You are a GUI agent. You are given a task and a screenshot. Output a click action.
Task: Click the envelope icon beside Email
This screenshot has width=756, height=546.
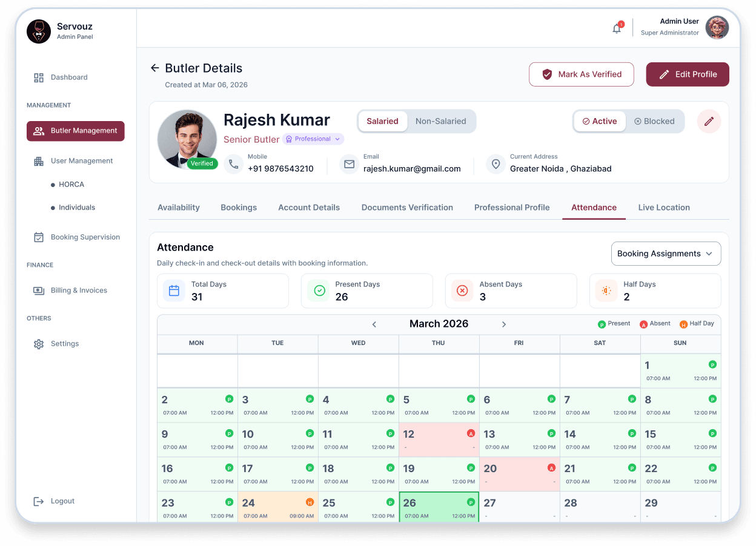349,164
